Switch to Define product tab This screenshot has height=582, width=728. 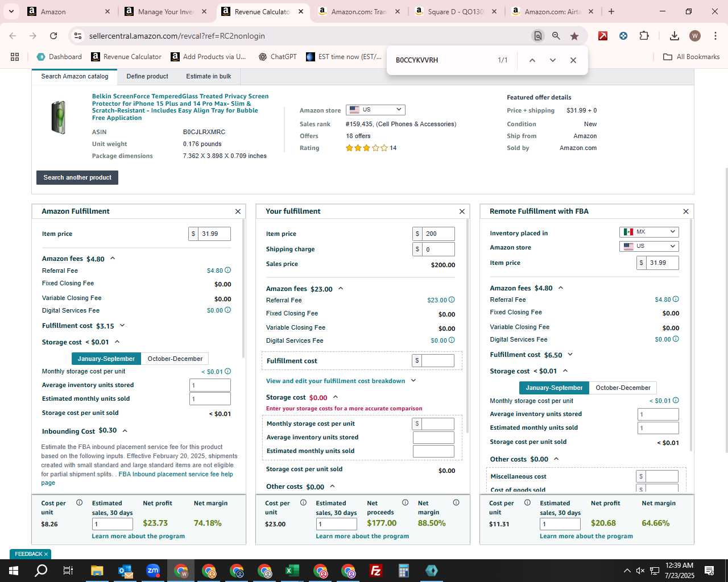pyautogui.click(x=147, y=76)
